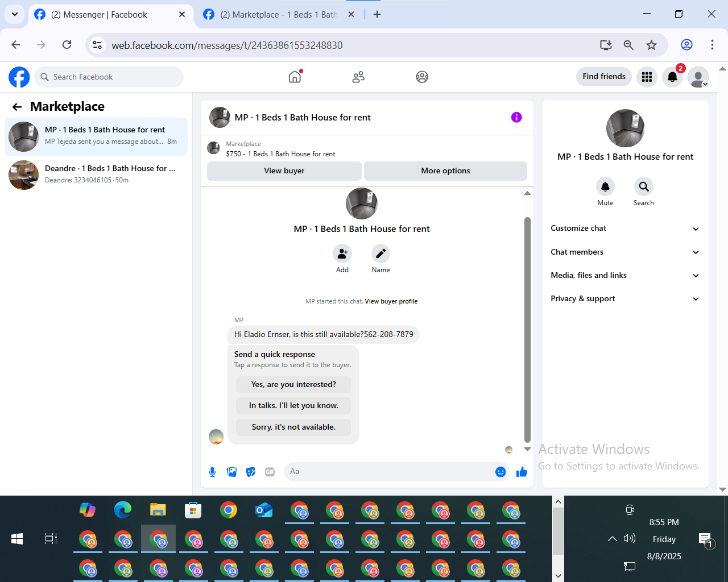This screenshot has height=582, width=728.
Task: Expand the Customize chat section
Action: pos(624,228)
